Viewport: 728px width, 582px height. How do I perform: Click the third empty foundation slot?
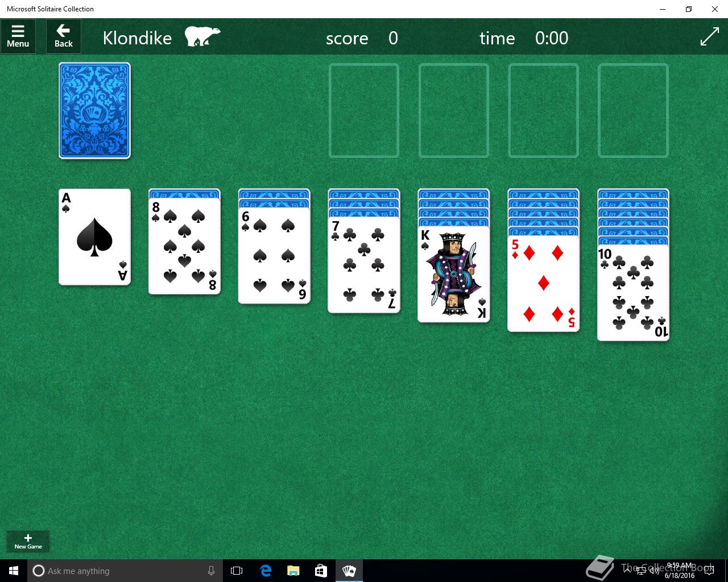[x=544, y=110]
